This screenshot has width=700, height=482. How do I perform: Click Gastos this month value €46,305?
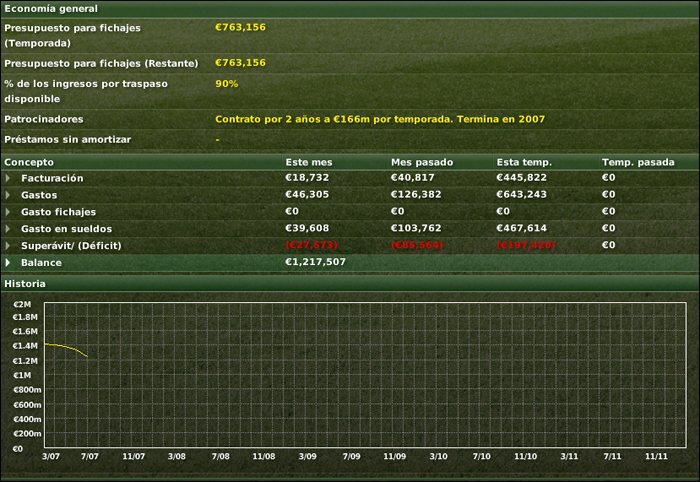pyautogui.click(x=307, y=195)
